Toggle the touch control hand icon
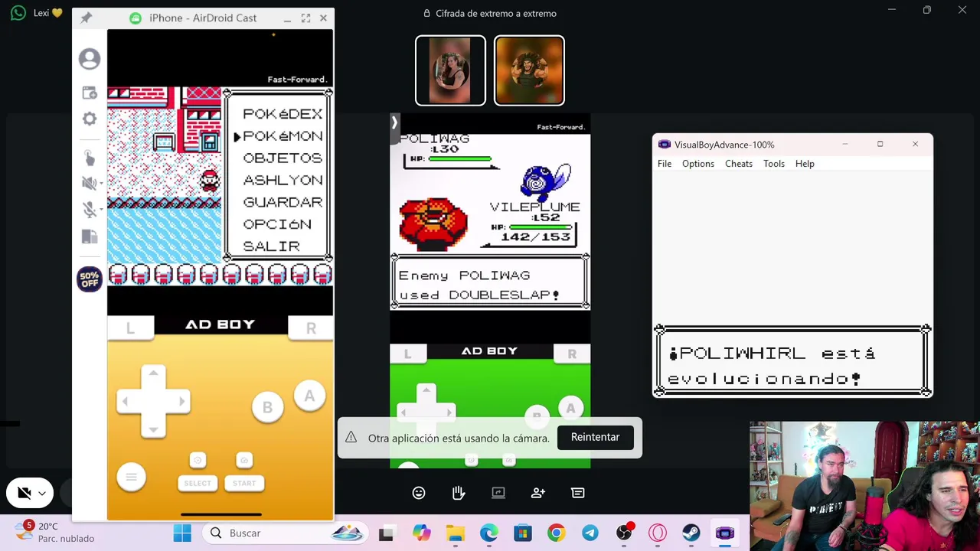Viewport: 980px width, 551px height. [90, 158]
